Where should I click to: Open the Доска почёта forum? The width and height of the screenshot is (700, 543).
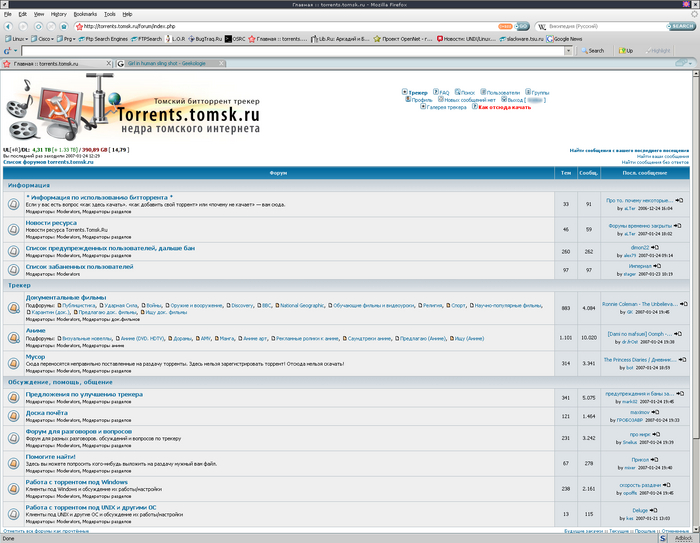(46, 413)
